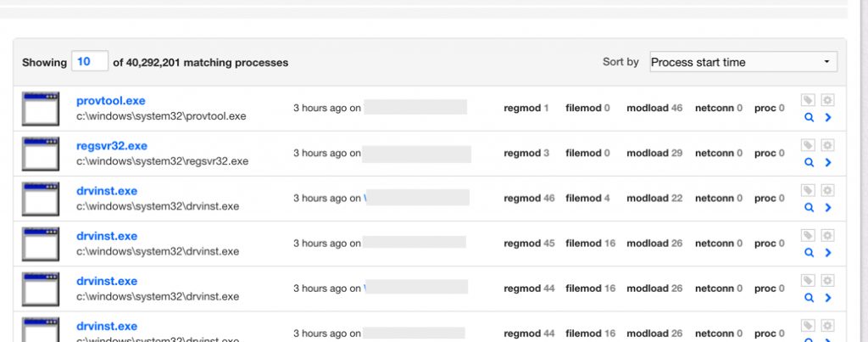Screen dimensions: 868x342
Task: Click the window icon beside regsvr32.exe
Action: tap(41, 154)
